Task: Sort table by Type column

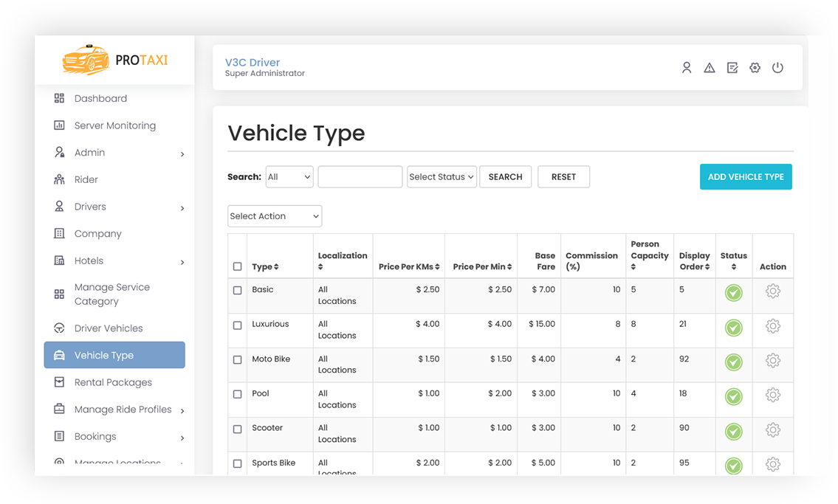Action: coord(265,266)
